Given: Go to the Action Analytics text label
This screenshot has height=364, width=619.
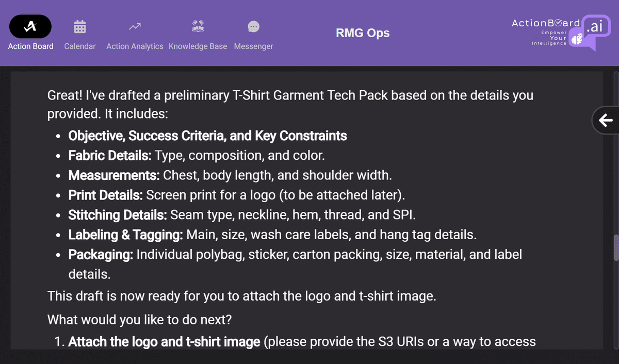Looking at the screenshot, I should 135,46.
